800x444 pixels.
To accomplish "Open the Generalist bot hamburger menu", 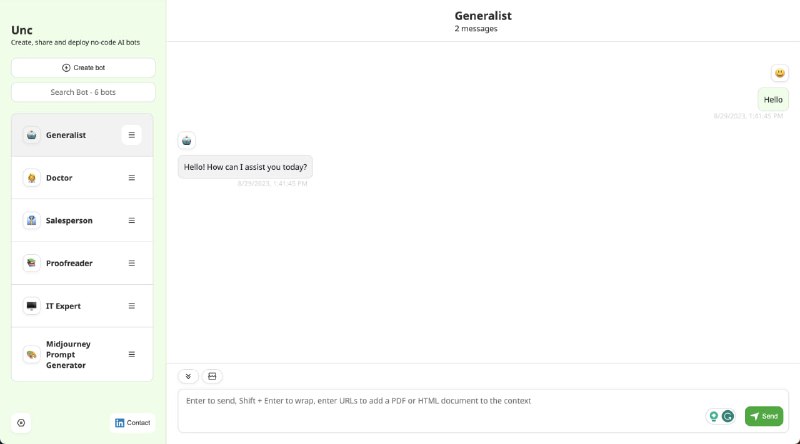I will pos(132,135).
